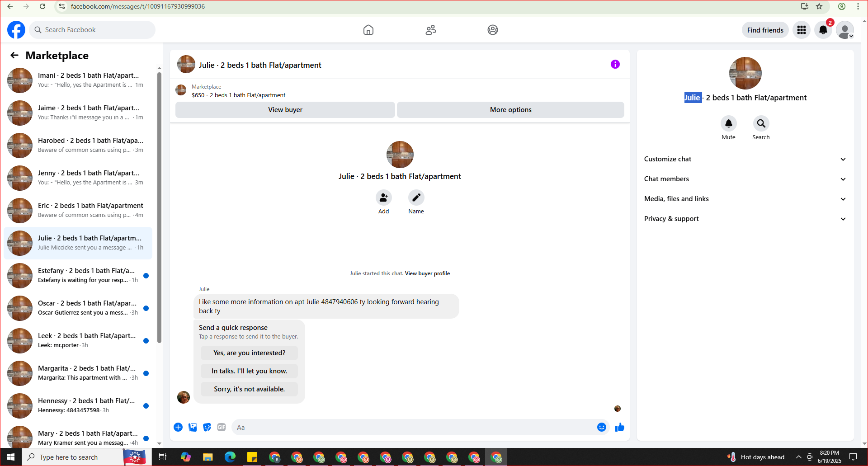Open the Margarita conversation

tap(78, 373)
